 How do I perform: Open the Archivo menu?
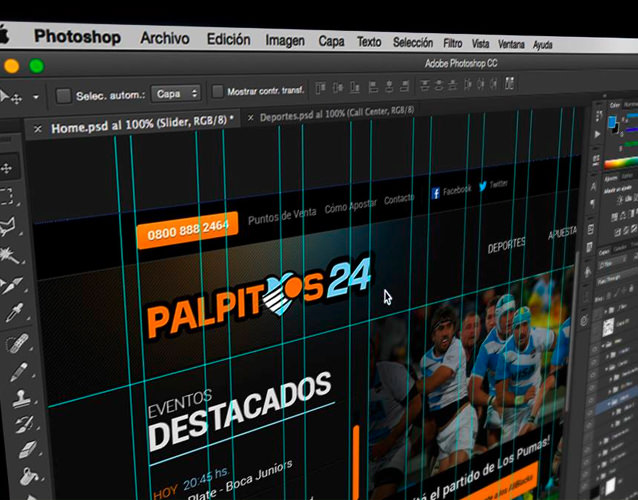click(165, 39)
